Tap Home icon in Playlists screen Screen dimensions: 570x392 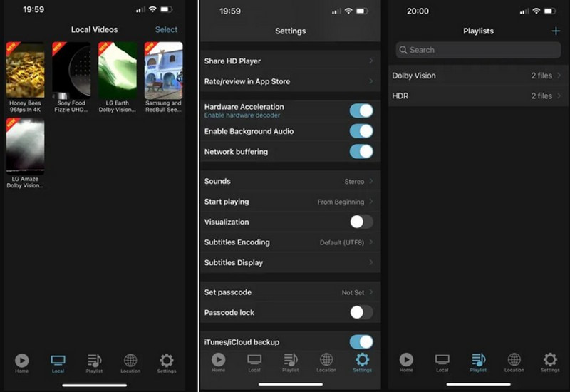[x=406, y=359]
